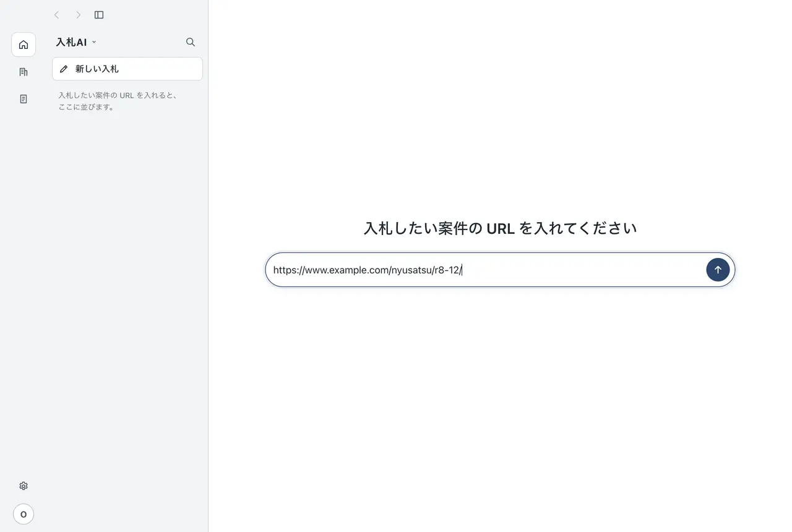Image resolution: width=792 pixels, height=532 pixels.
Task: Go forward with the right arrow
Action: [78, 15]
